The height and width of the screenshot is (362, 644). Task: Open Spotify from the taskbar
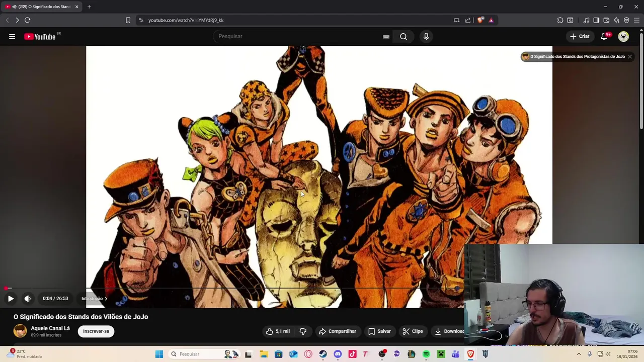[x=426, y=354]
